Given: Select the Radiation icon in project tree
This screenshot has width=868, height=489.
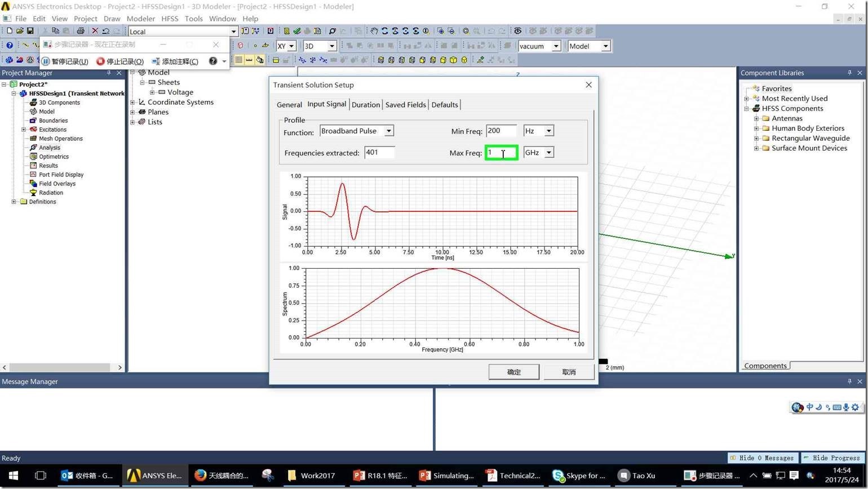Looking at the screenshot, I should pos(33,193).
